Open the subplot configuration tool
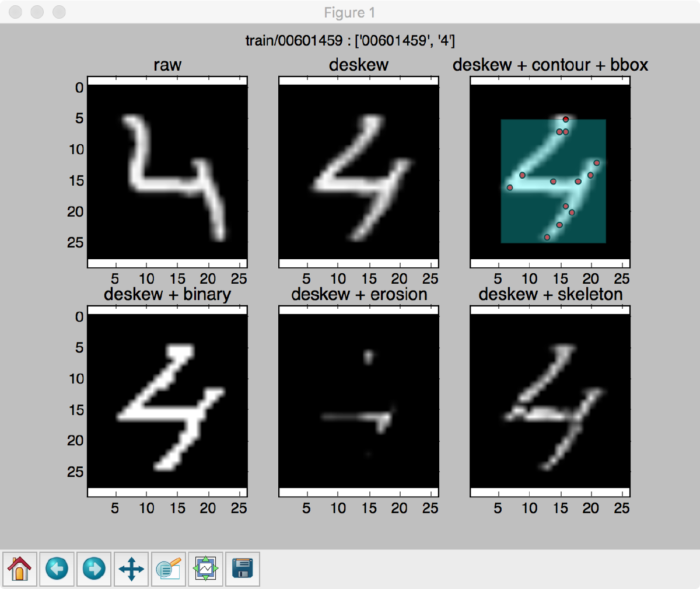This screenshot has width=700, height=589. pyautogui.click(x=205, y=569)
